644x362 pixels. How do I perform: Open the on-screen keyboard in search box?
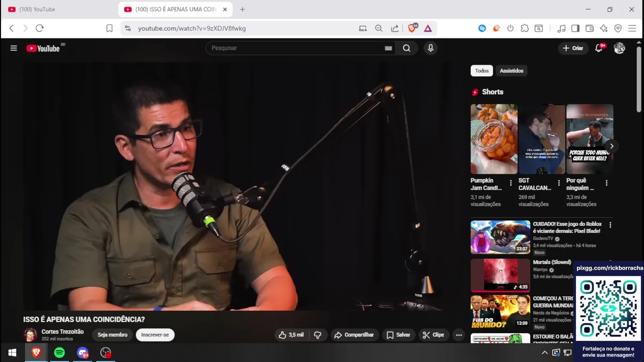click(388, 48)
